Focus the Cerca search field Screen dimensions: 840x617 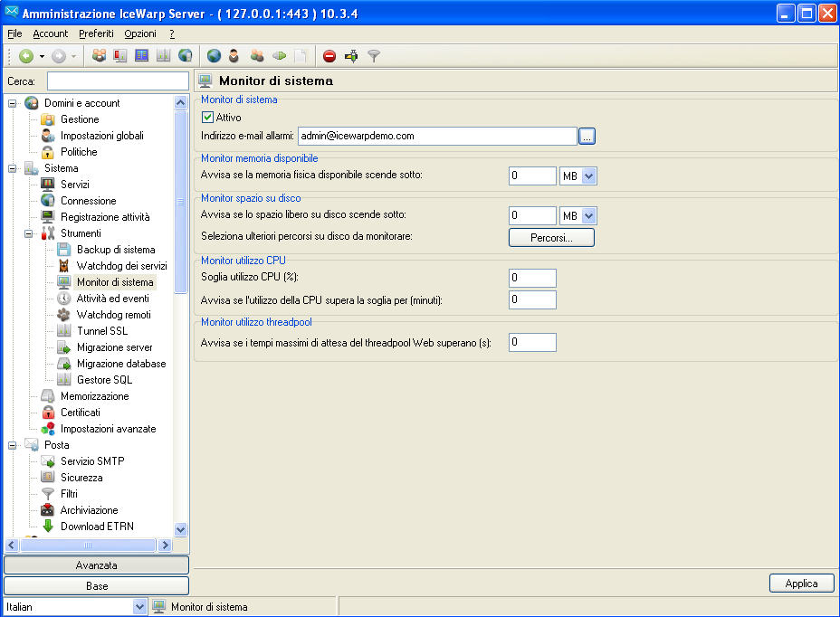118,81
